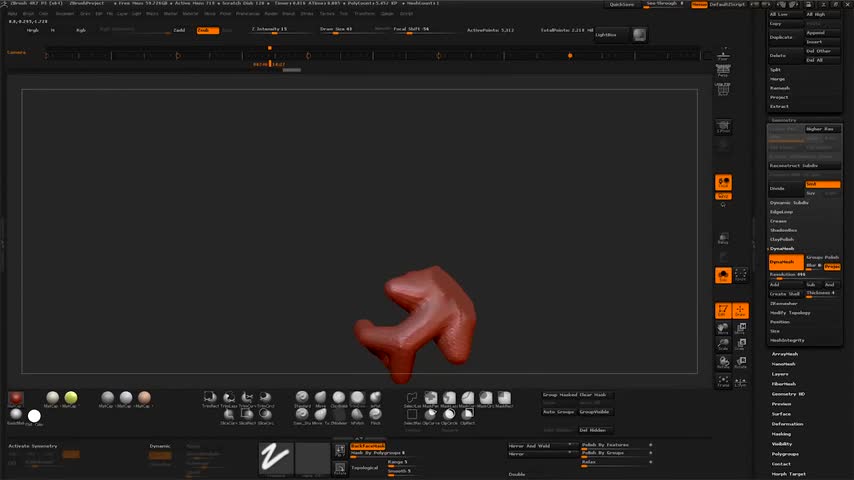854x480 pixels.
Task: Expand the Polygroups section
Action: click(785, 454)
